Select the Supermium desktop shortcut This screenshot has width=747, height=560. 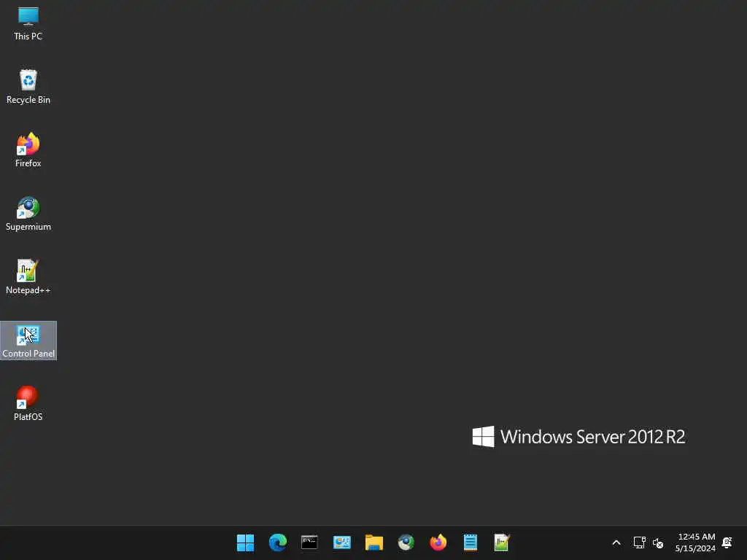point(28,214)
